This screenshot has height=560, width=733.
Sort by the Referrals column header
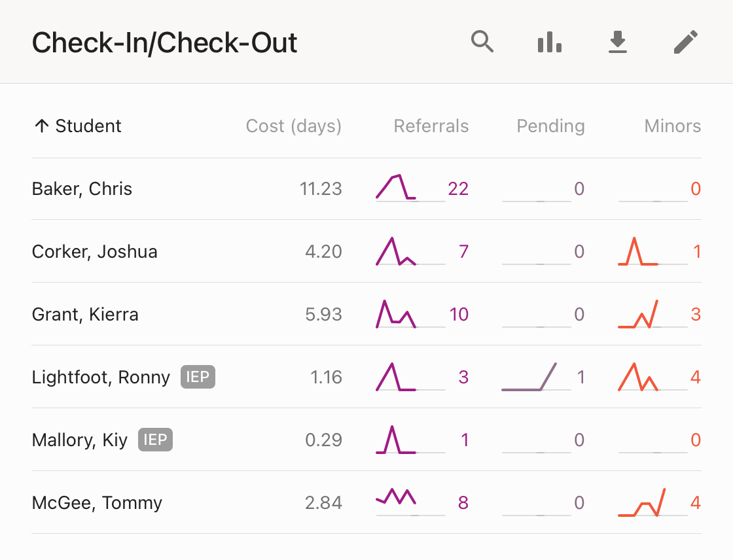[431, 126]
